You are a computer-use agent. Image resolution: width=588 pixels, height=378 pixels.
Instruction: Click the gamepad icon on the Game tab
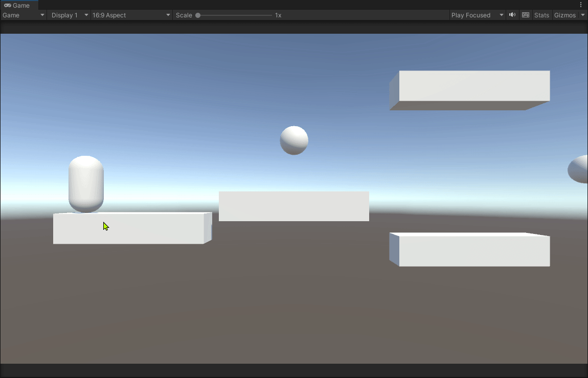(7, 5)
